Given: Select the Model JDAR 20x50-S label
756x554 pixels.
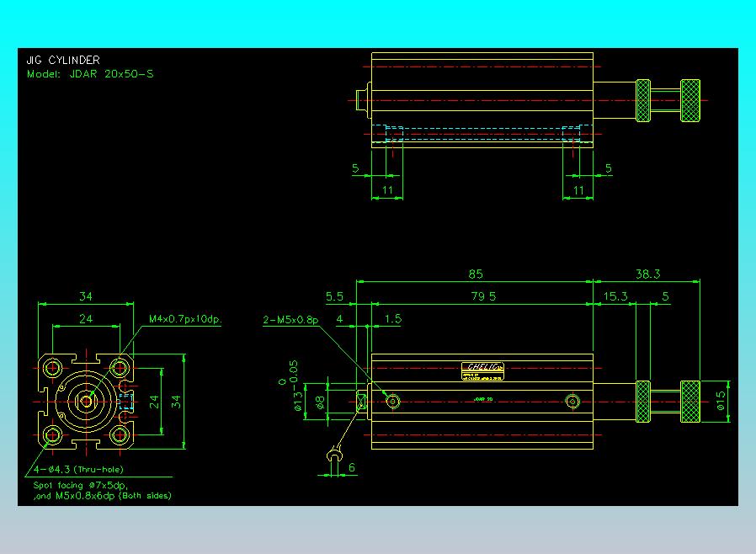Looking at the screenshot, I should tap(90, 74).
